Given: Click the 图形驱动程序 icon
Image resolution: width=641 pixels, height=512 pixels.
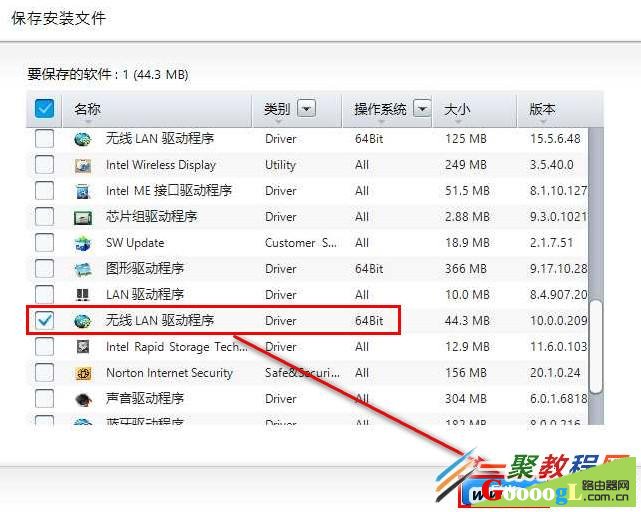Looking at the screenshot, I should click(x=83, y=269).
